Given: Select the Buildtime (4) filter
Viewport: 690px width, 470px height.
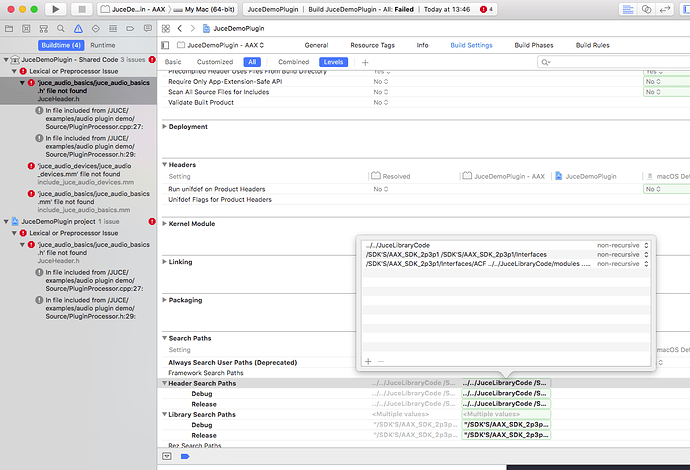Looking at the screenshot, I should 61,45.
